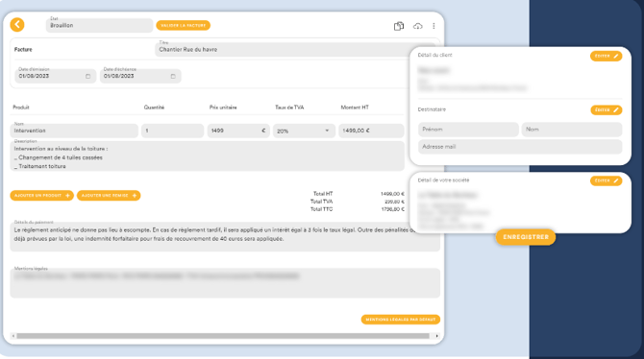Click Ajouter une remise button

(x=109, y=196)
